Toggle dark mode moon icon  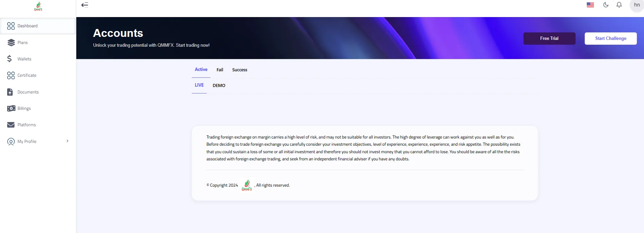(606, 5)
